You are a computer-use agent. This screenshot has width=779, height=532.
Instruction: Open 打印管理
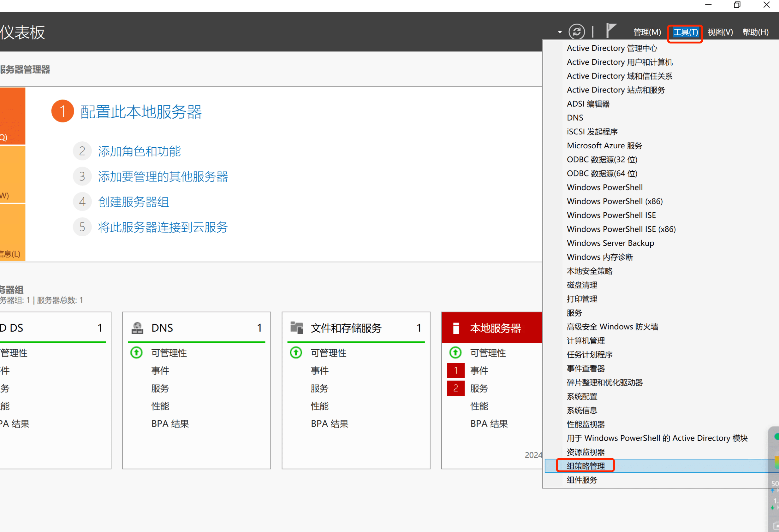[x=582, y=299]
